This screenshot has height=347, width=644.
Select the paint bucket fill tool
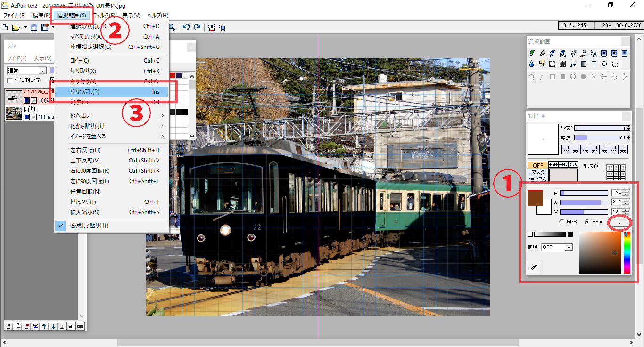pyautogui.click(x=573, y=64)
